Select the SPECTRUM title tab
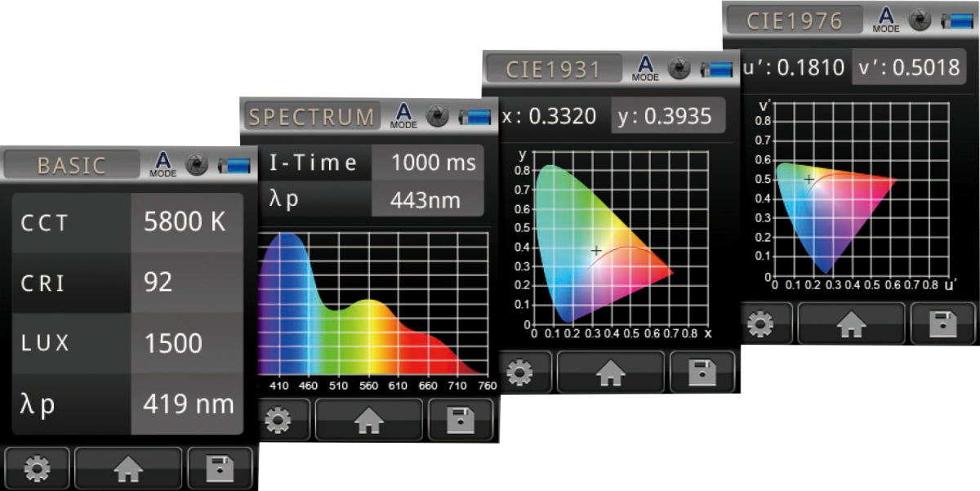Viewport: 980px width, 491px height. click(311, 117)
